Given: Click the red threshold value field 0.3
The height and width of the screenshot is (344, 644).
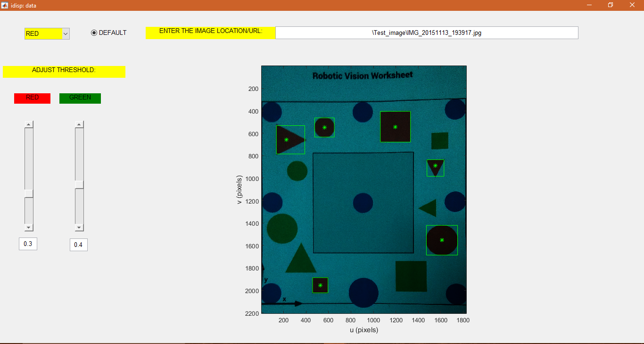Looking at the screenshot, I should (28, 244).
